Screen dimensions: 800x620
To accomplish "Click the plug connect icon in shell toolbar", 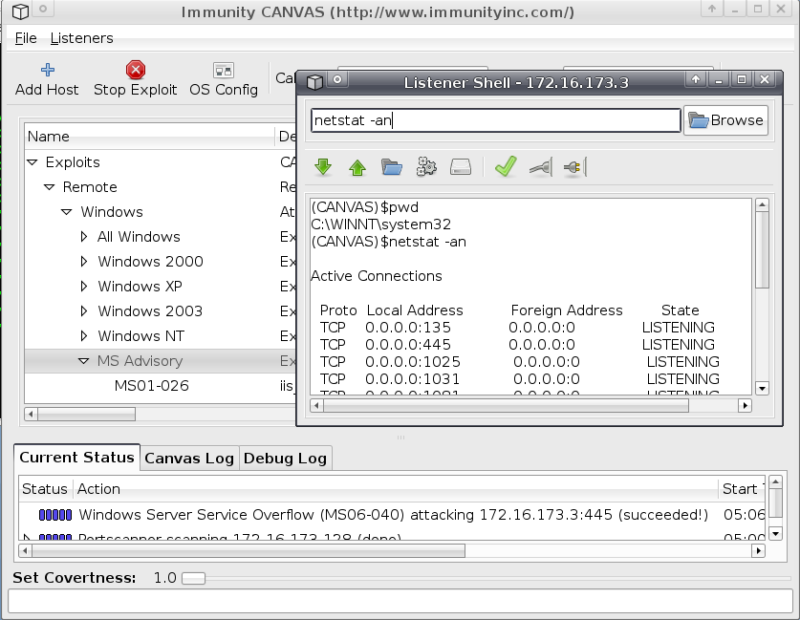I will (573, 167).
